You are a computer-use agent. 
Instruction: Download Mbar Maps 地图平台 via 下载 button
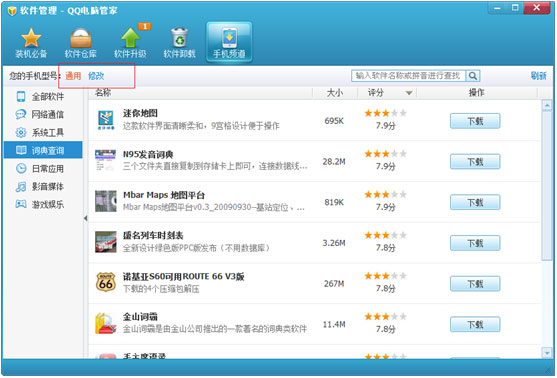point(475,202)
